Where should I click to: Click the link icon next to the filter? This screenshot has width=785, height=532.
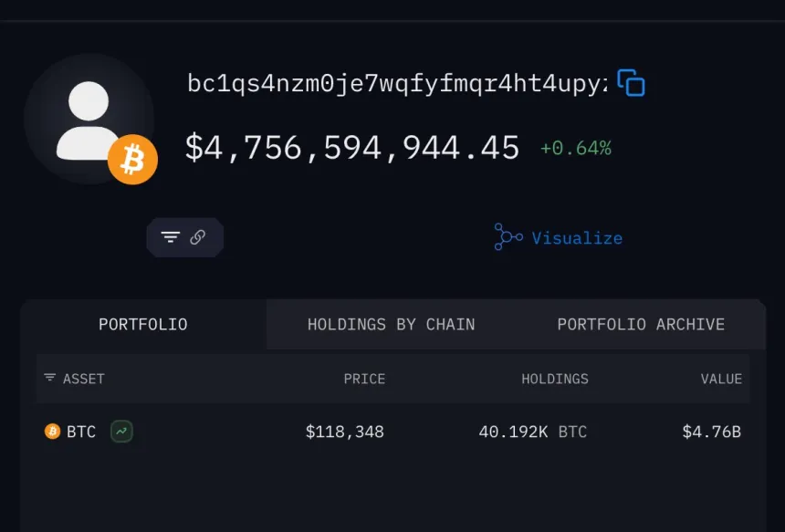[198, 236]
